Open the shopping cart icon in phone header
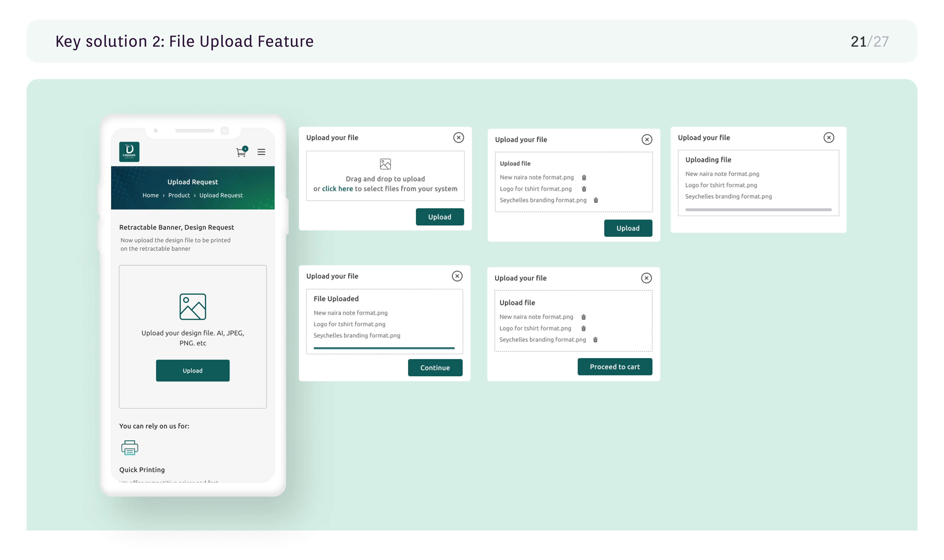Viewport: 944px width, 560px height. 241,152
